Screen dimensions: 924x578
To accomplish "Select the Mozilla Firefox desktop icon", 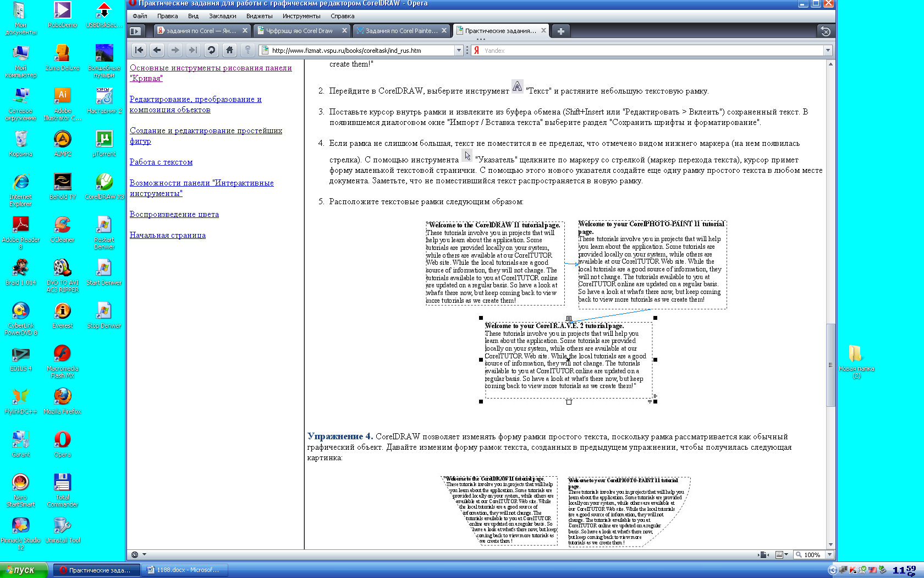I will pos(62,400).
